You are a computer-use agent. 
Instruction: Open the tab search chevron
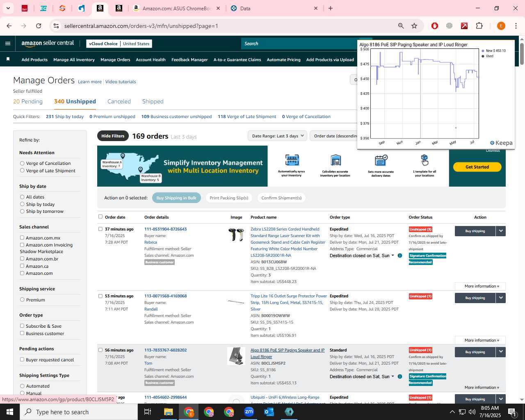click(x=8, y=8)
